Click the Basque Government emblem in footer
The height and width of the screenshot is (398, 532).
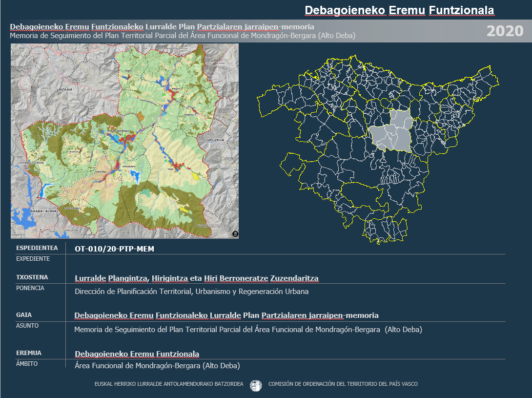click(x=256, y=385)
